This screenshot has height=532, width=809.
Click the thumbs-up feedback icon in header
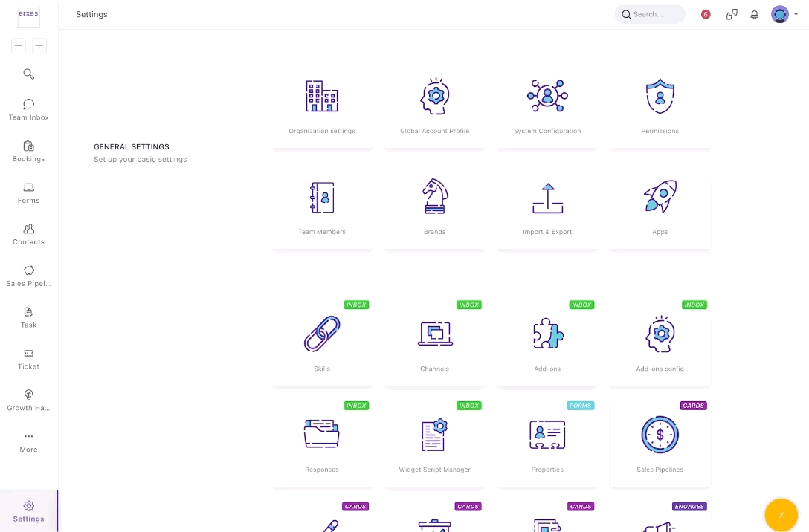pos(732,14)
